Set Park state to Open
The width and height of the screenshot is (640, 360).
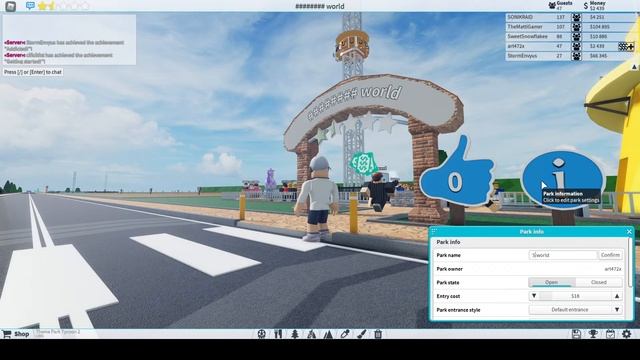click(x=551, y=282)
